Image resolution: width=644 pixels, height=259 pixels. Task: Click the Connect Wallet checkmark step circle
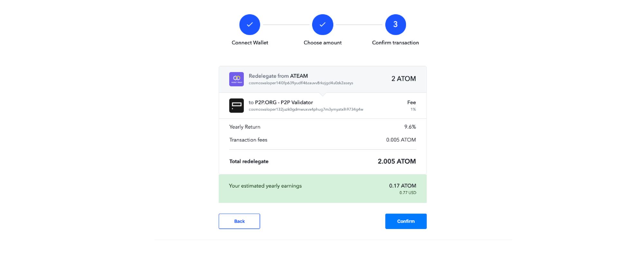[250, 24]
